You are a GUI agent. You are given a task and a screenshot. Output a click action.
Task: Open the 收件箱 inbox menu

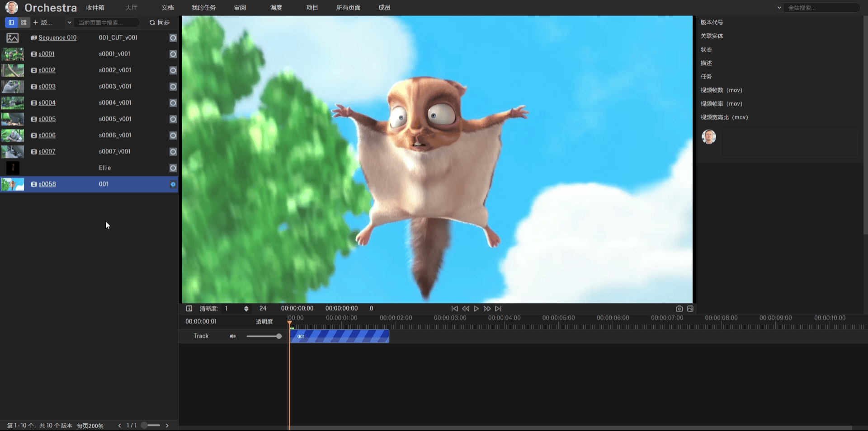click(x=95, y=8)
